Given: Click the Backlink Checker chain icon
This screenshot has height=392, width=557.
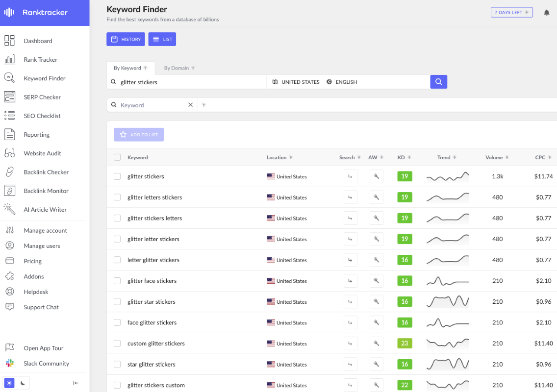Looking at the screenshot, I should (10, 172).
